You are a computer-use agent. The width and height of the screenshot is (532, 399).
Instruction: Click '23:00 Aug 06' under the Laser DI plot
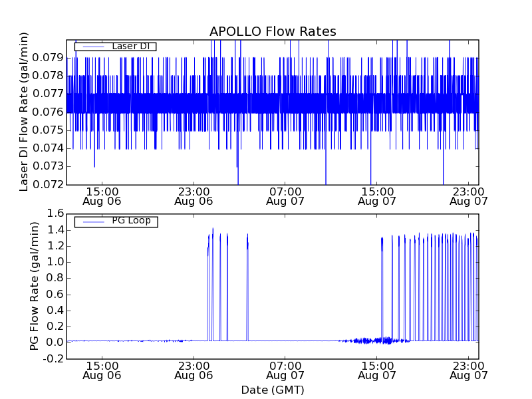point(194,197)
